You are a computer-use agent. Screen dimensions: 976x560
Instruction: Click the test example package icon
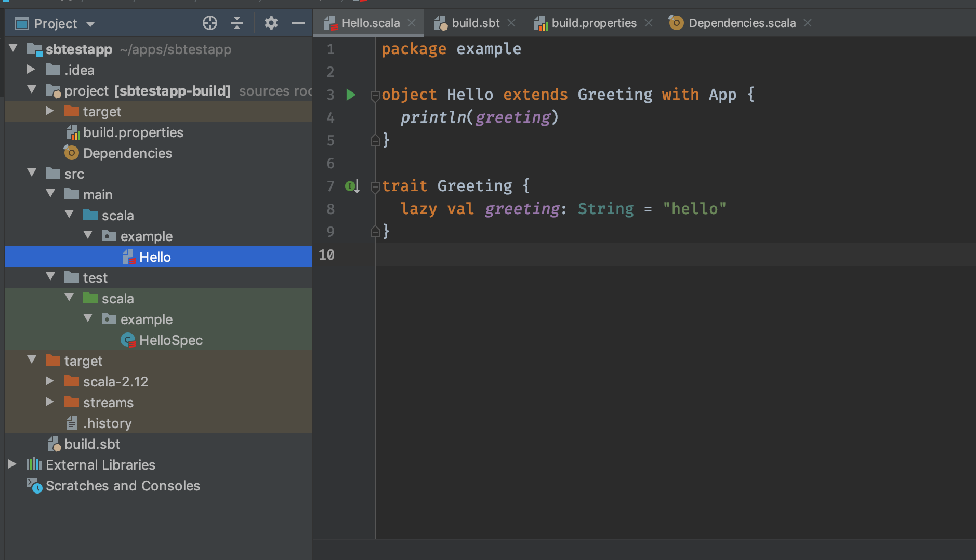[x=109, y=318]
